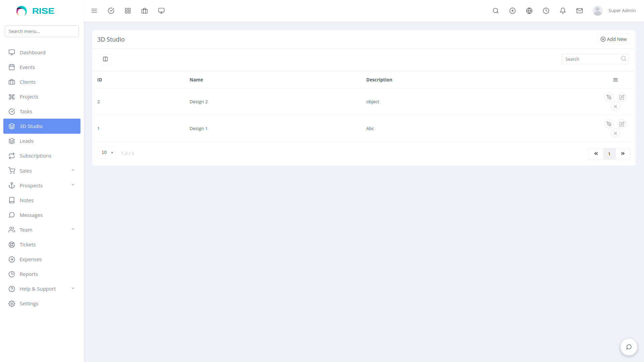Screen dimensions: 644x362
Task: Edit the Design 2 entry
Action: (622, 97)
